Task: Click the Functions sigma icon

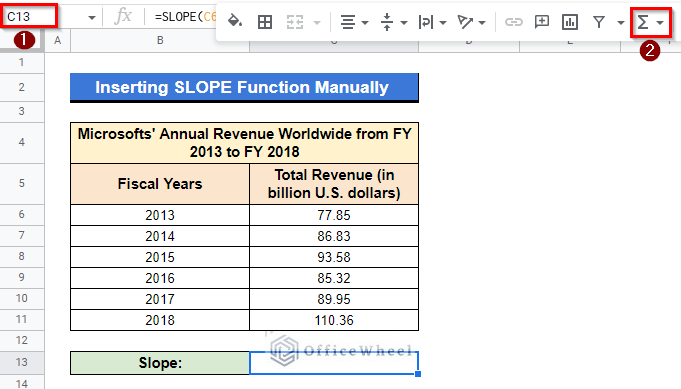Action: click(x=643, y=22)
